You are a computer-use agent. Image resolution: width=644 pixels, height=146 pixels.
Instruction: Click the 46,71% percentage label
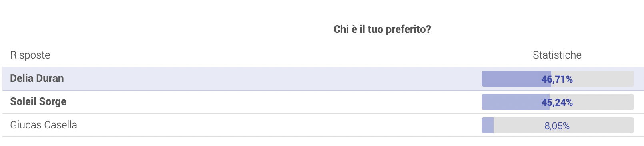point(557,79)
